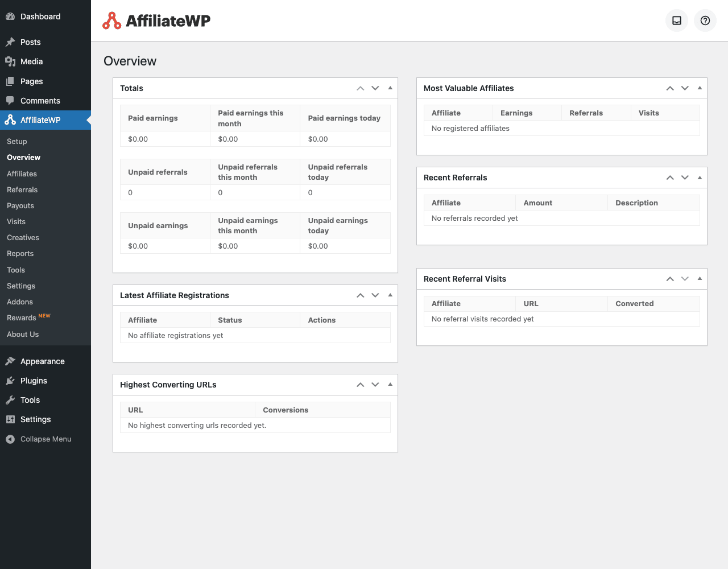Viewport: 728px width, 569px height.
Task: Click the Posts pushpin icon
Action: tap(10, 42)
